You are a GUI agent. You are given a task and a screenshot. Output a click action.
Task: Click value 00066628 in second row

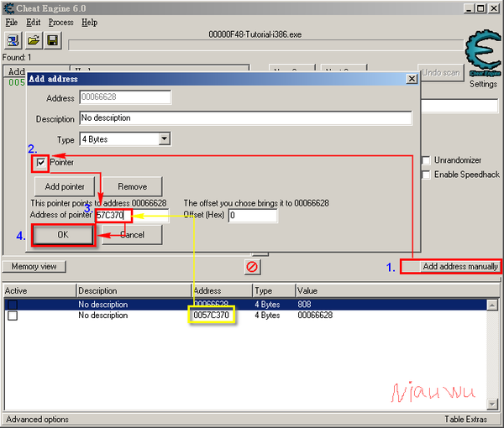click(x=315, y=315)
